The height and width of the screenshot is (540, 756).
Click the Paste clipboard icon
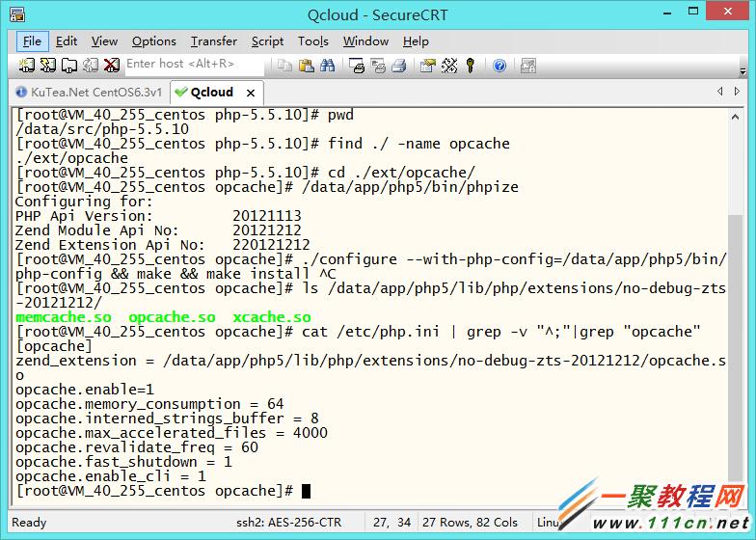[x=307, y=66]
